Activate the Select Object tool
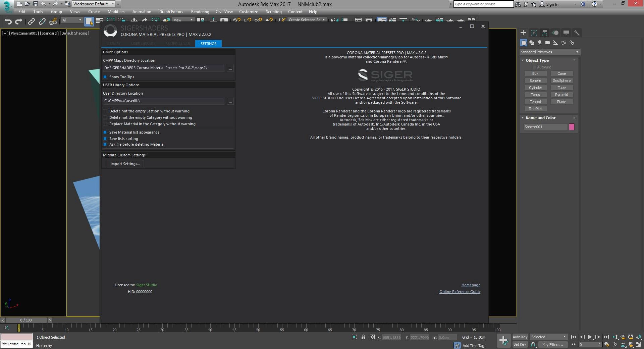The height and width of the screenshot is (349, 644). coord(89,21)
